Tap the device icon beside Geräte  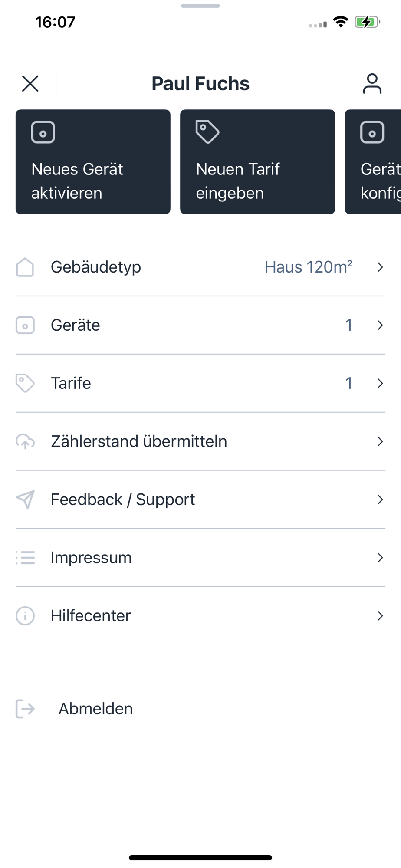point(25,325)
